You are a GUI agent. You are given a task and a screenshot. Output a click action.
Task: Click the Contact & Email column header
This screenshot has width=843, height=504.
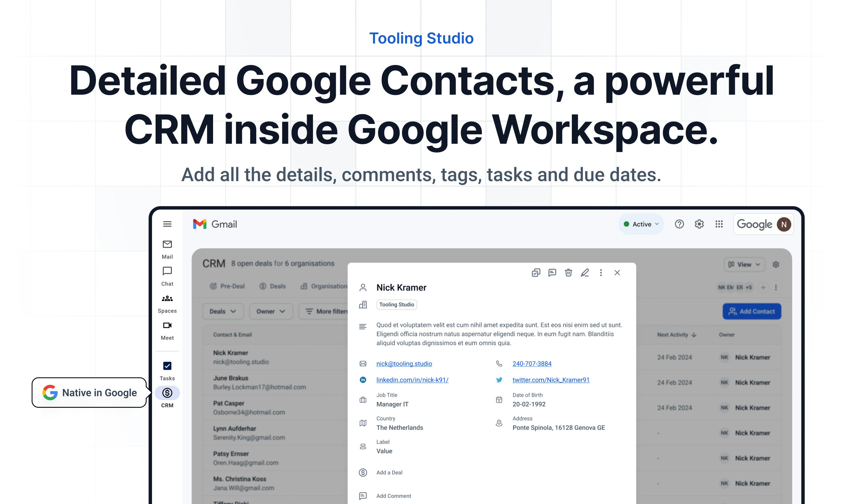(233, 335)
